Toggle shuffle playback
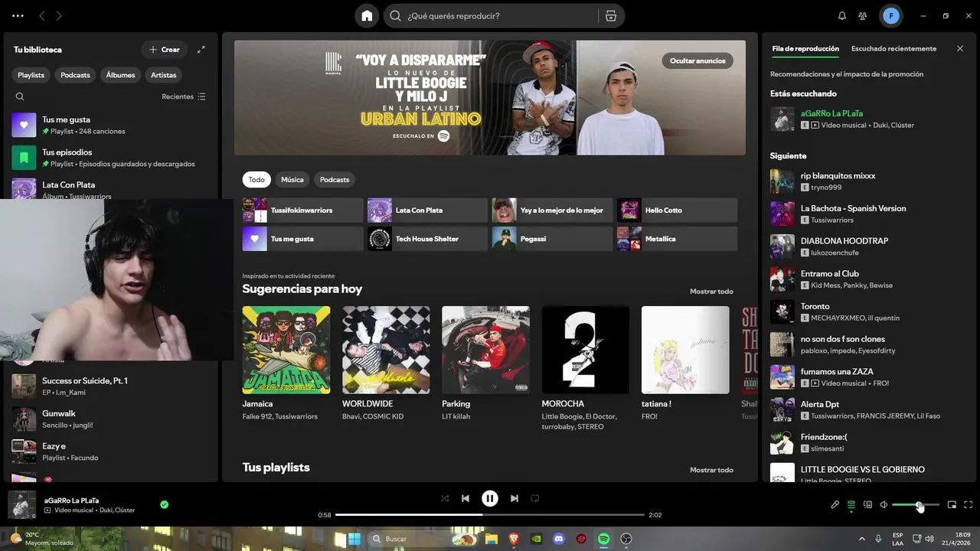980x551 pixels. click(445, 498)
